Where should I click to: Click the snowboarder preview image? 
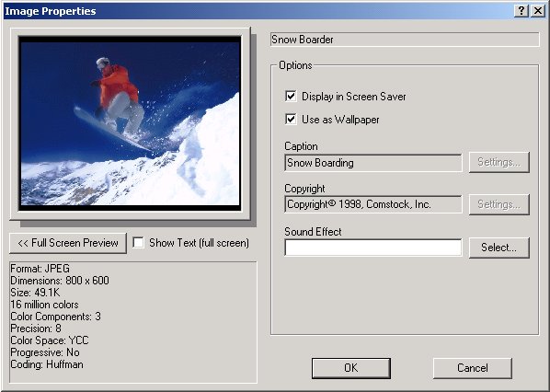tap(130, 123)
